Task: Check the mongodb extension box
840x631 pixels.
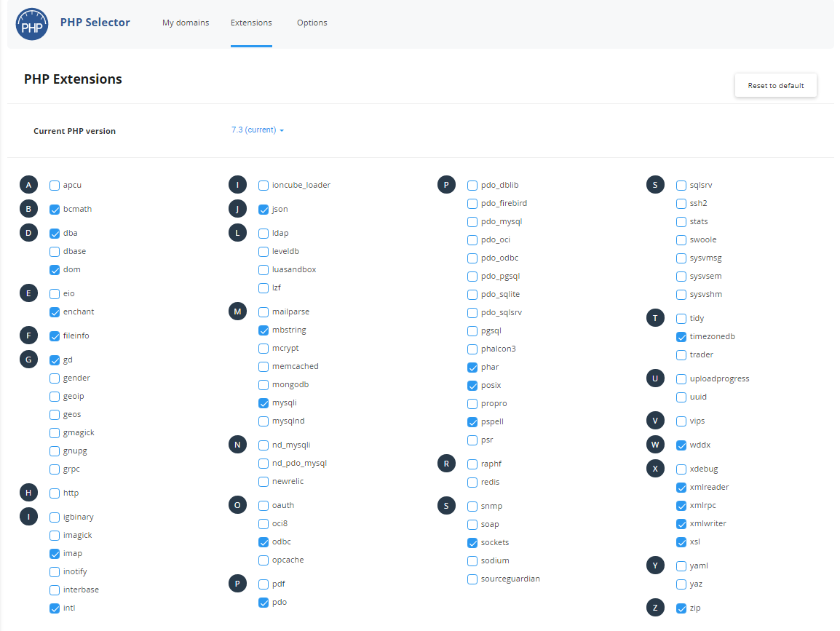Action: (x=264, y=385)
